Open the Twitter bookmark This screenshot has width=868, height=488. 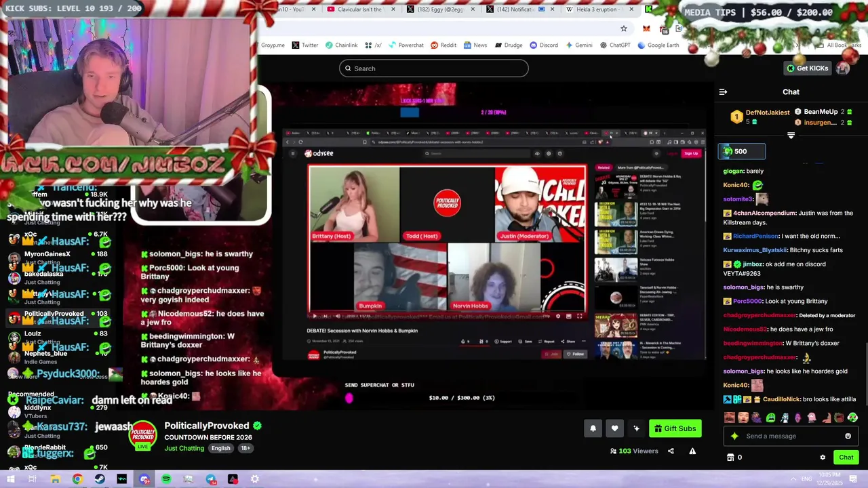pyautogui.click(x=304, y=45)
